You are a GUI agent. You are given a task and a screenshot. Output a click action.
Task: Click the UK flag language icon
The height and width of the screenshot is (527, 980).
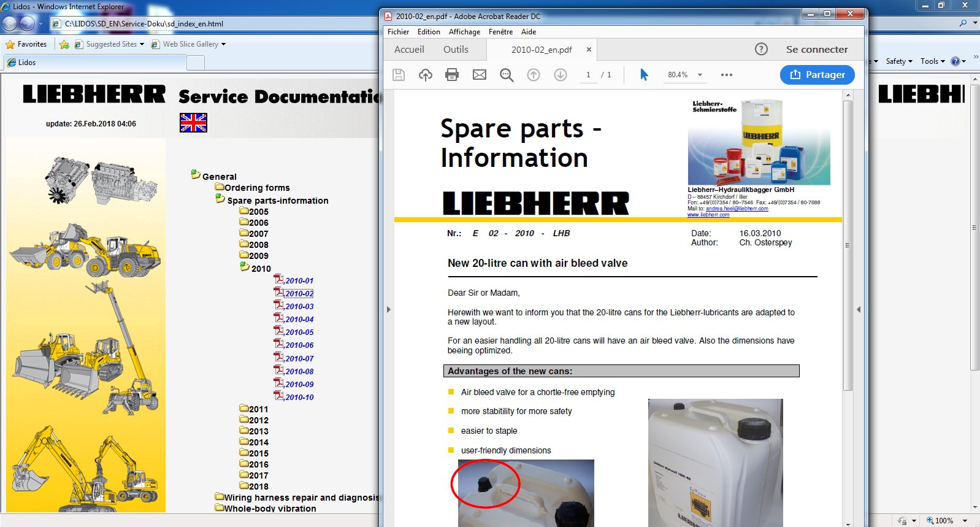[x=193, y=123]
